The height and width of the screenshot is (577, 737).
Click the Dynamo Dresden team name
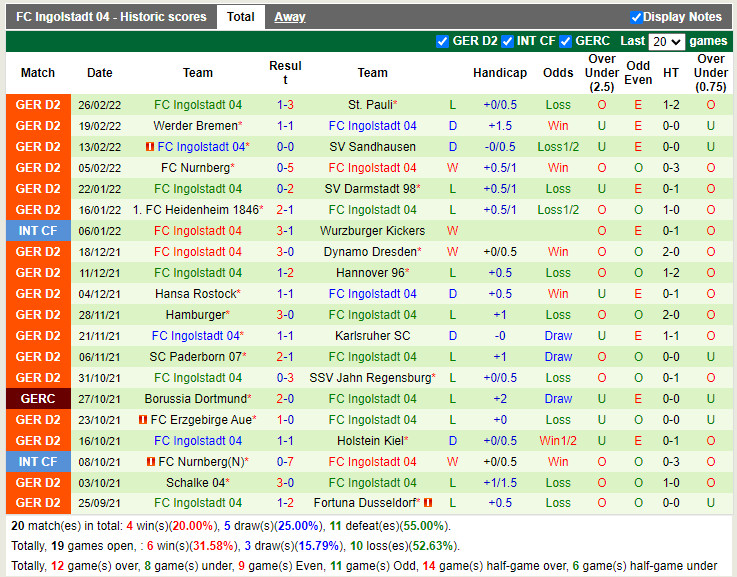[x=370, y=251]
